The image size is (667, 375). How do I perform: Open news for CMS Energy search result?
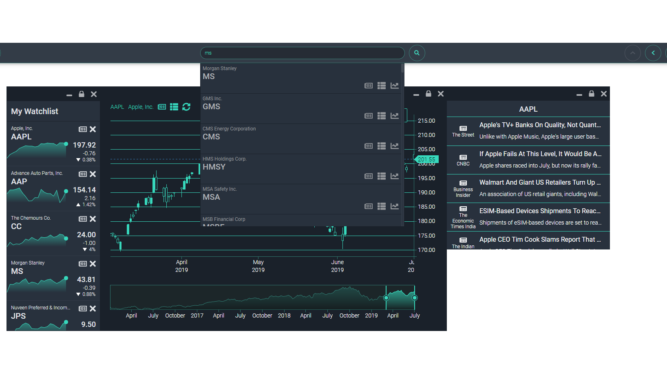[368, 146]
